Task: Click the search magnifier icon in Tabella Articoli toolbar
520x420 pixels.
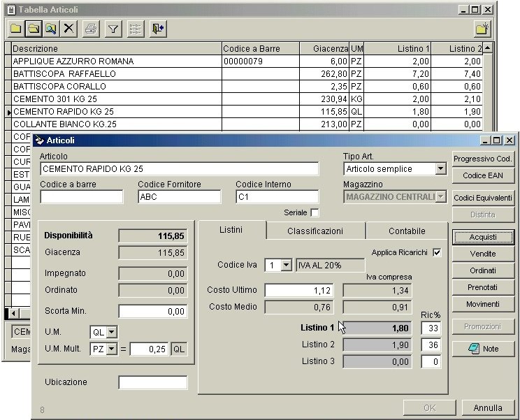Action: coord(51,29)
